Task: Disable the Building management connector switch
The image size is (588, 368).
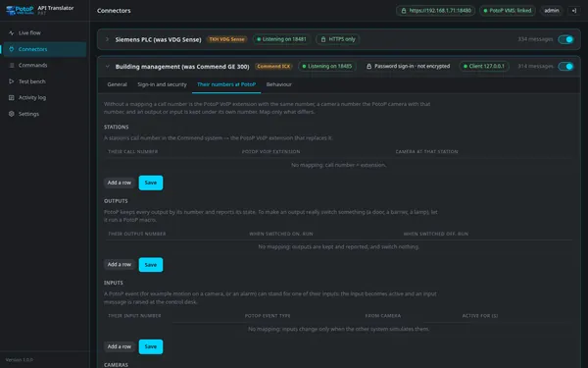Action: click(565, 67)
